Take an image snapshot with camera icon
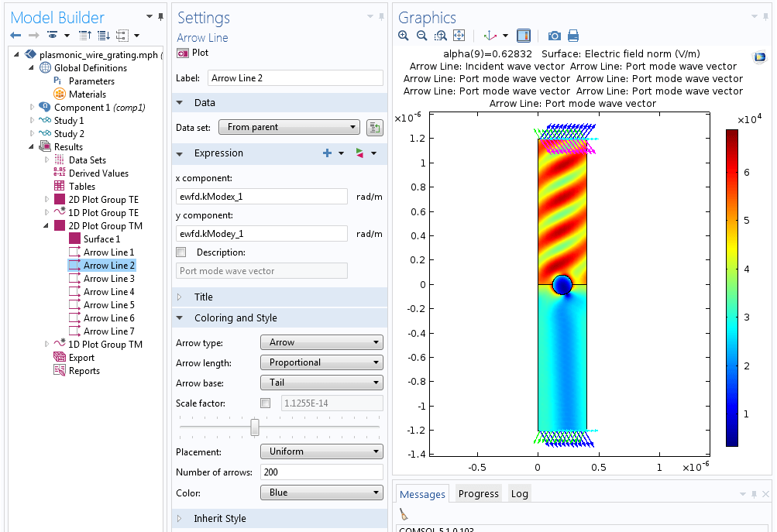Viewport: 777px width, 532px height. click(x=555, y=36)
